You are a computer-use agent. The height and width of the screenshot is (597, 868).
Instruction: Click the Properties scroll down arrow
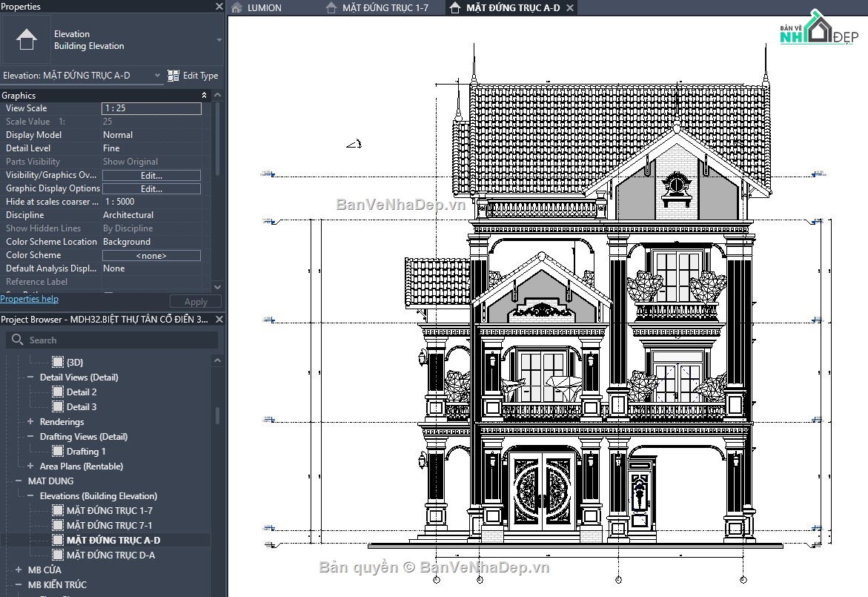(x=217, y=287)
